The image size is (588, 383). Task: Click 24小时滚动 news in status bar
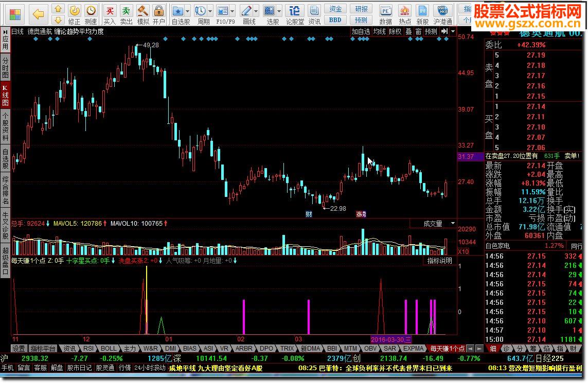pyautogui.click(x=150, y=368)
